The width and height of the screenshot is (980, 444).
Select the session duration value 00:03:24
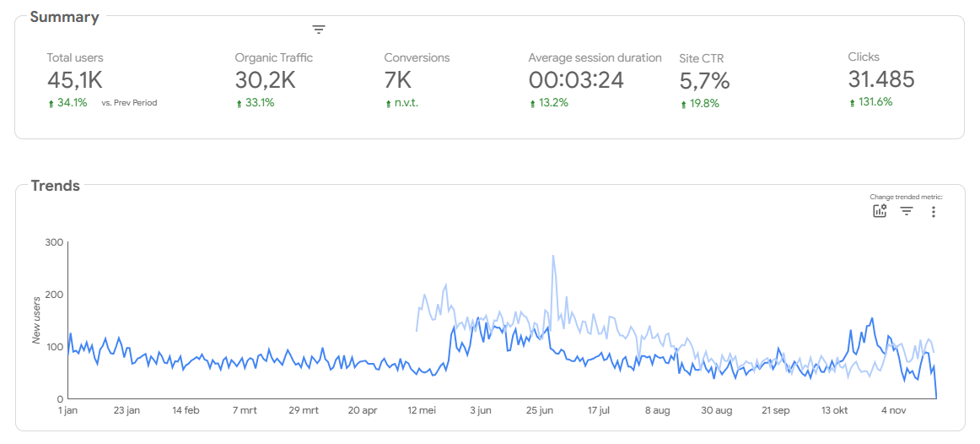tap(576, 80)
